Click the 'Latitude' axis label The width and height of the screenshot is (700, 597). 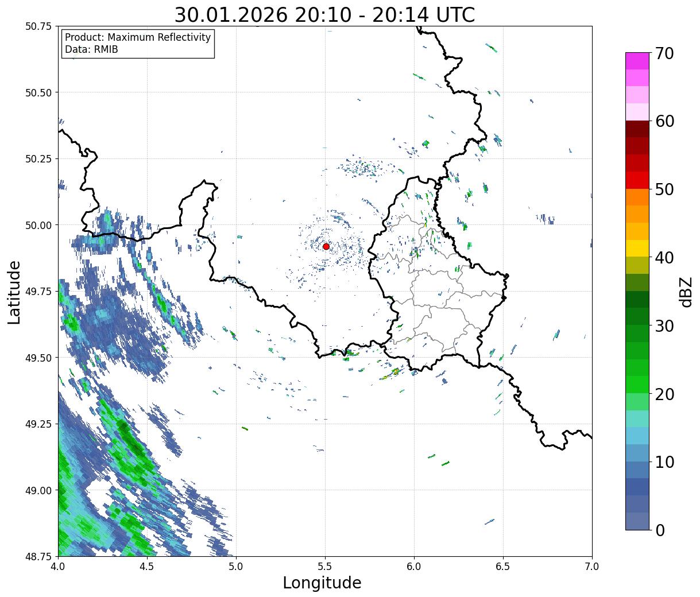(x=14, y=292)
